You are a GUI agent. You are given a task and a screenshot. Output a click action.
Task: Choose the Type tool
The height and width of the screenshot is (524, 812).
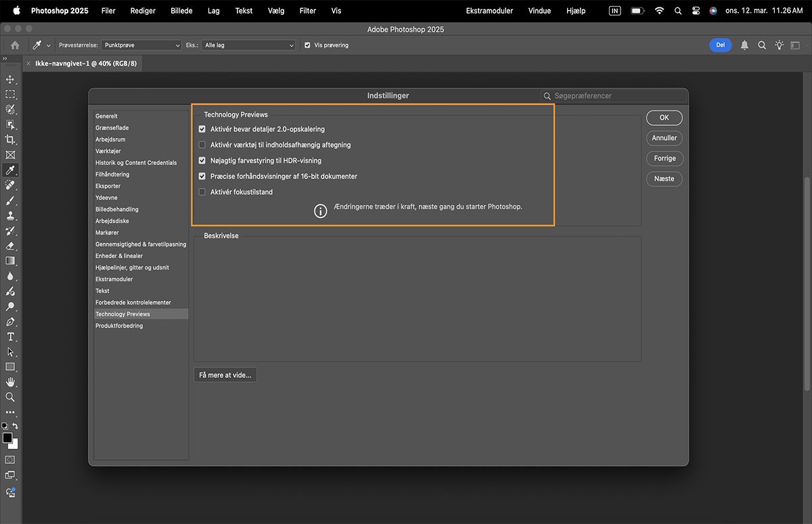point(10,337)
